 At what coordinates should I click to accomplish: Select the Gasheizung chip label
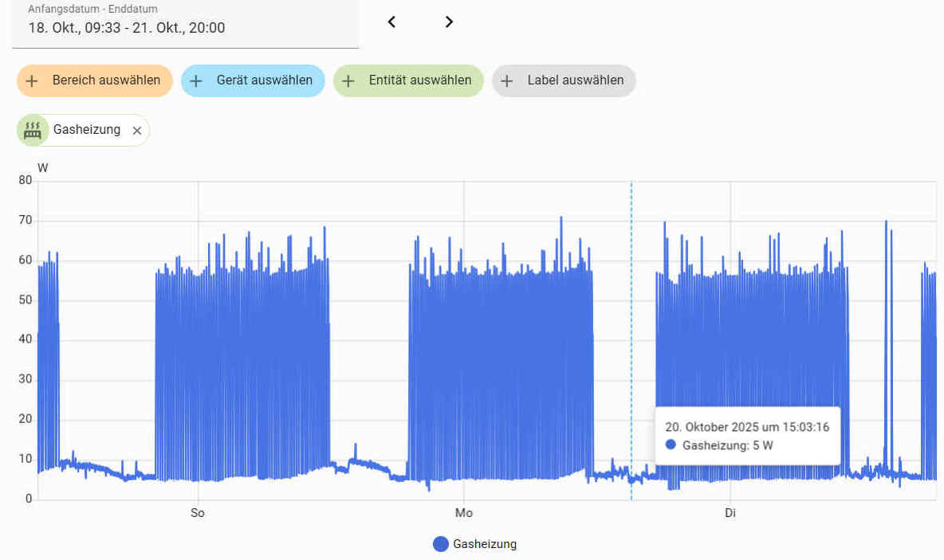(x=87, y=130)
